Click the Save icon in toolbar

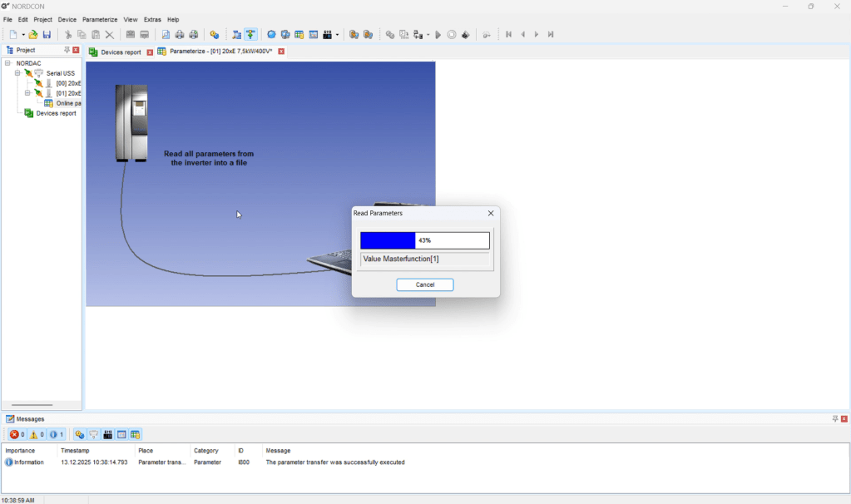click(47, 35)
